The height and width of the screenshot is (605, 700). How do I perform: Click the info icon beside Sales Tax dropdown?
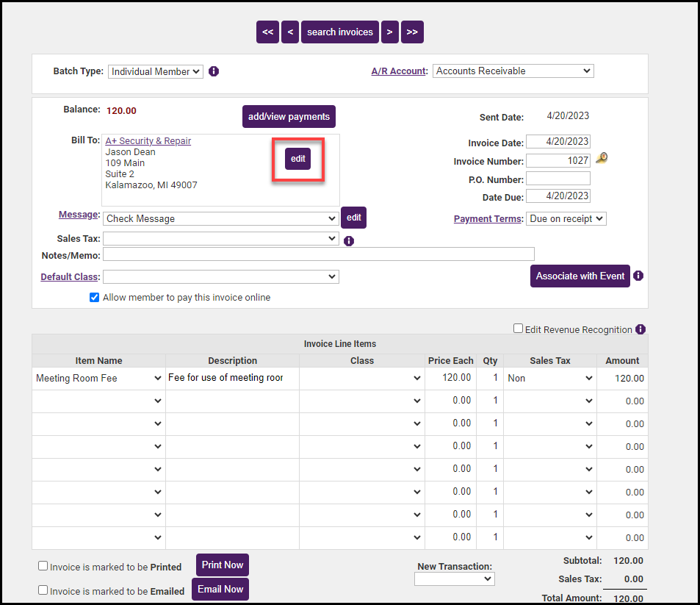point(349,240)
